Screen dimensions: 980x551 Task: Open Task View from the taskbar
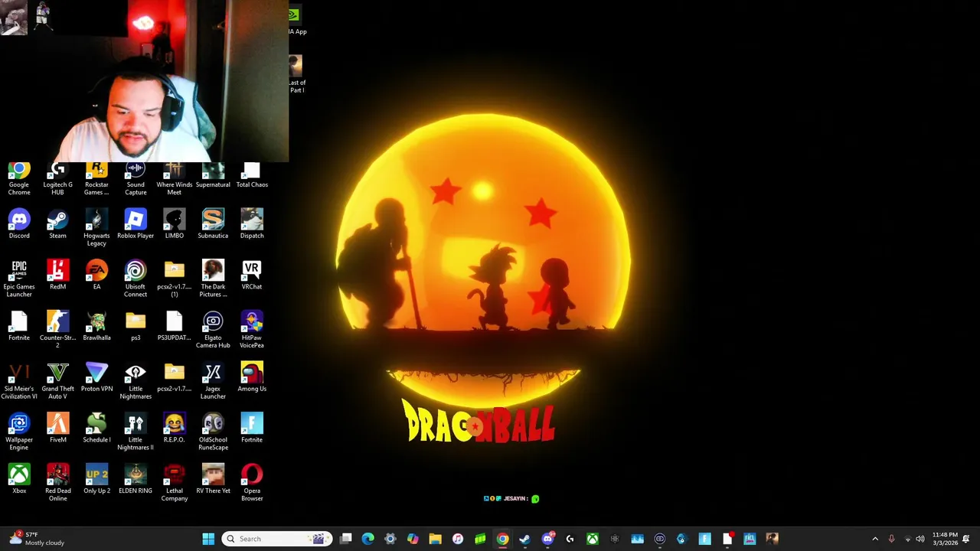[346, 539]
